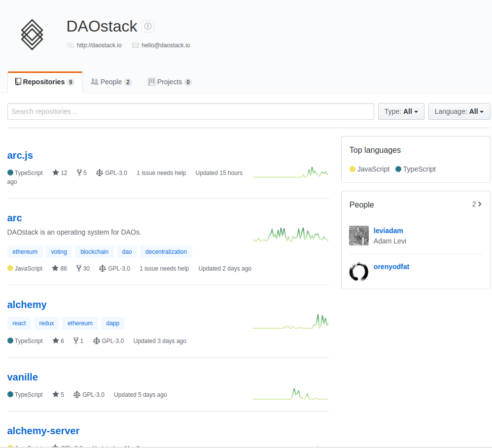Open orenyodfat's circular avatar
This screenshot has height=448, width=492.
[359, 272]
